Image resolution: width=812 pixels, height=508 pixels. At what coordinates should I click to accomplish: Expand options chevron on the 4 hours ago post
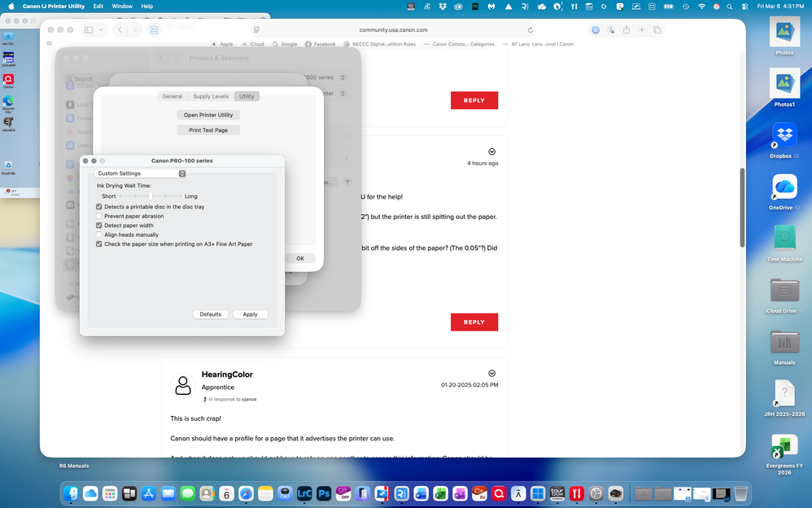[x=492, y=151]
